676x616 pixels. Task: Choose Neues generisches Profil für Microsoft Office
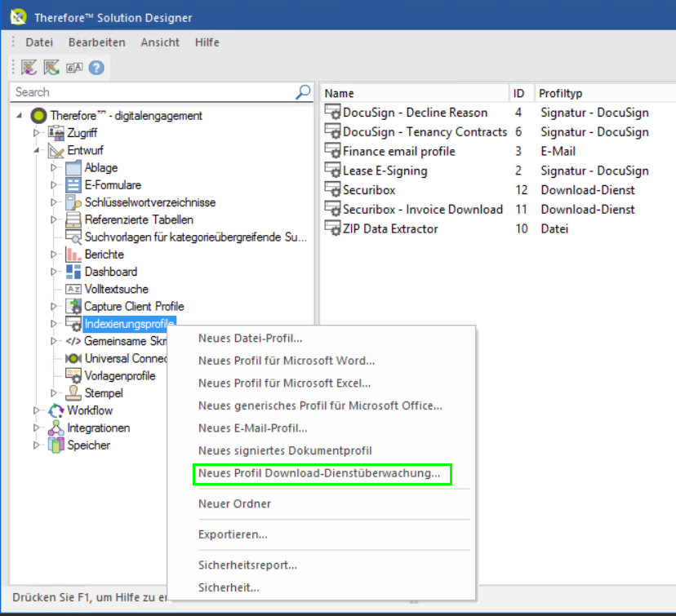coord(322,405)
